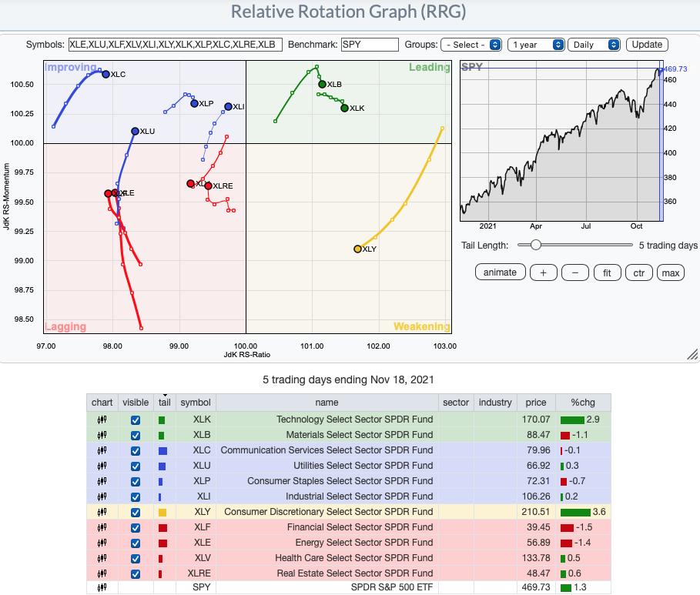Zoom out with the minus button
The image size is (700, 595).
tap(575, 272)
